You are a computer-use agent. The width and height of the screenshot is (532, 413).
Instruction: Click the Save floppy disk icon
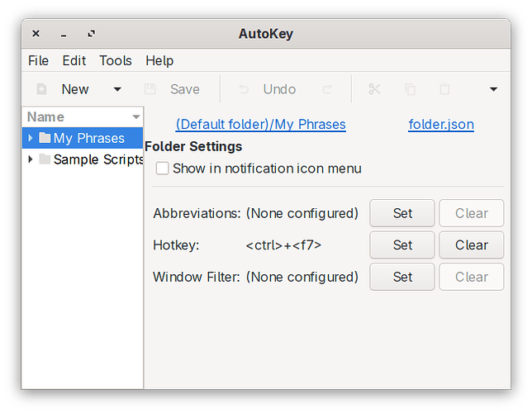point(150,89)
